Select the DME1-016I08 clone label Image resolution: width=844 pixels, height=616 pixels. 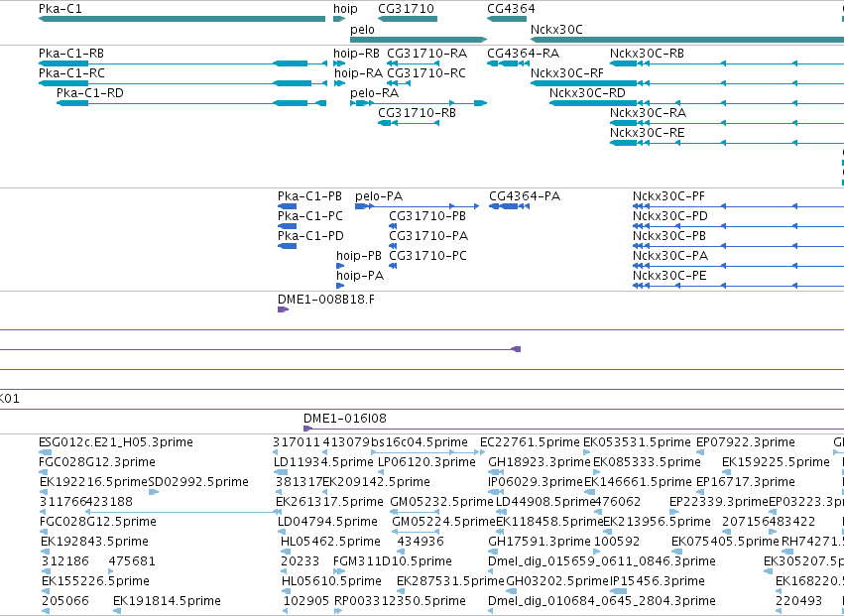pyautogui.click(x=345, y=419)
